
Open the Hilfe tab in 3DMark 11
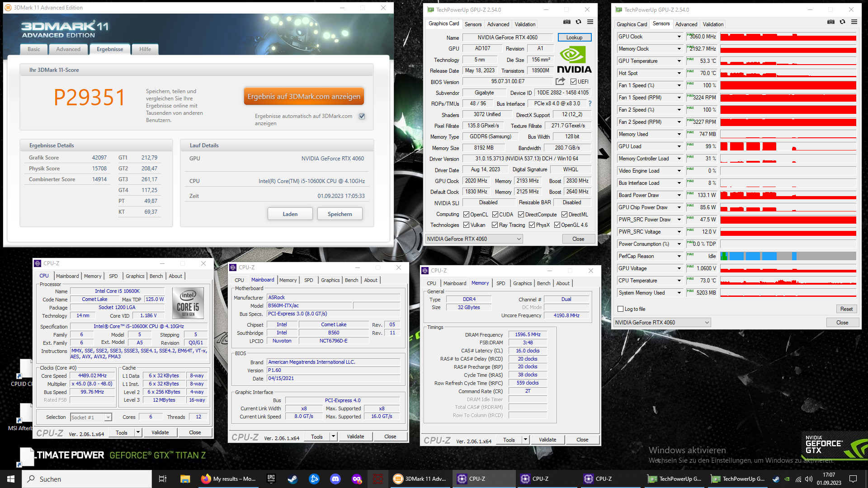(x=145, y=49)
